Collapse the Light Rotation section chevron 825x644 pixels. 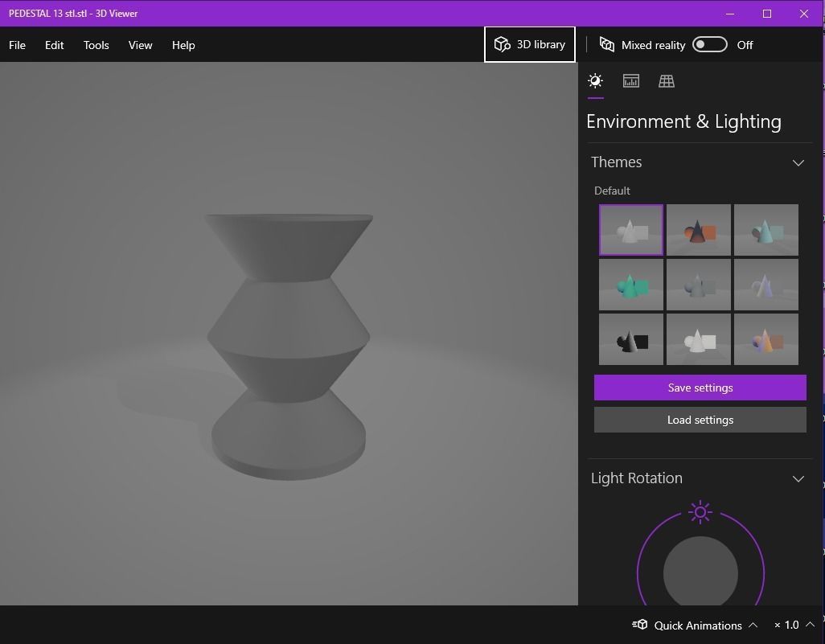pyautogui.click(x=798, y=479)
